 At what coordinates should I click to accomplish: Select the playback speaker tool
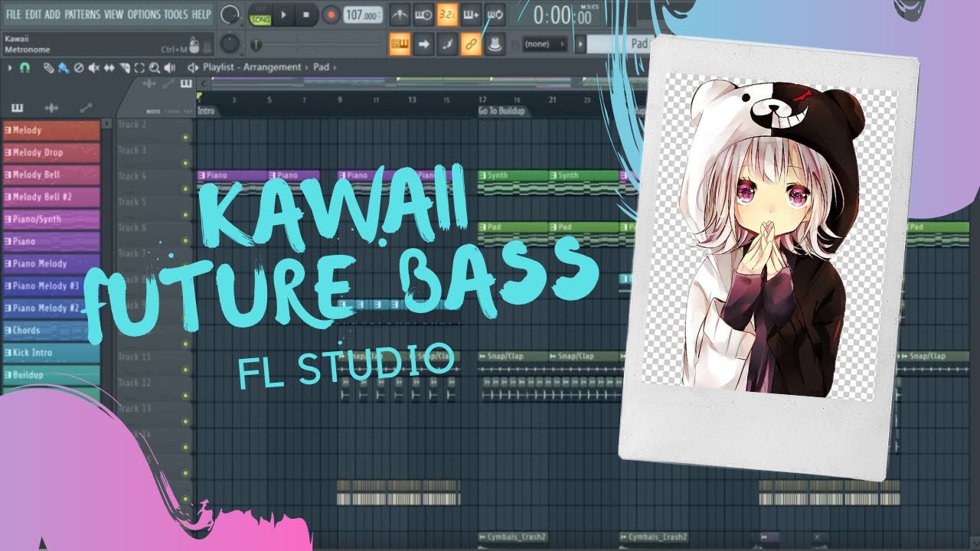(x=170, y=67)
